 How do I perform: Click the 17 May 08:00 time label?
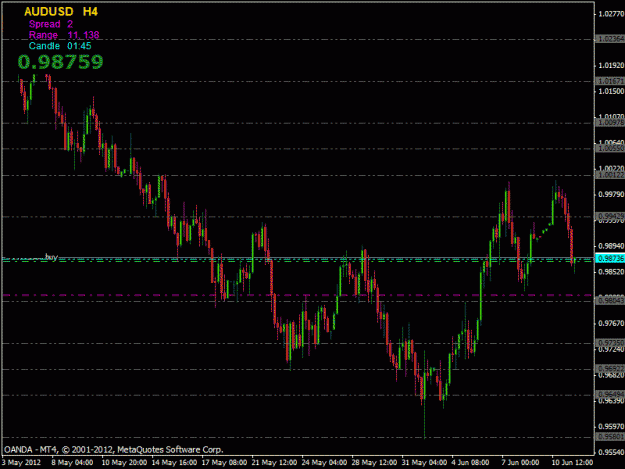224,463
